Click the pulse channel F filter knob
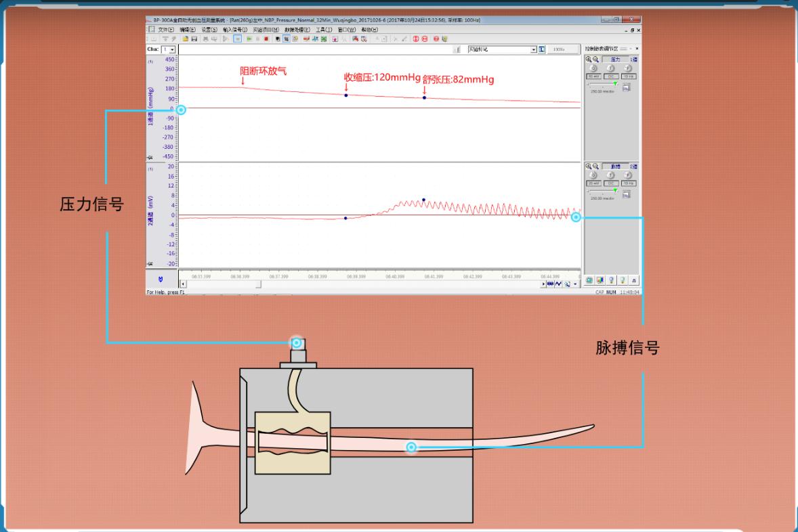Viewport: 798px width, 532px height. [x=628, y=175]
